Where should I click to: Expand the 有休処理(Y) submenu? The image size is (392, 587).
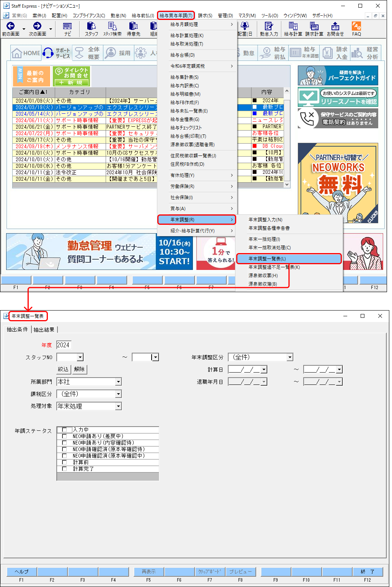198,175
